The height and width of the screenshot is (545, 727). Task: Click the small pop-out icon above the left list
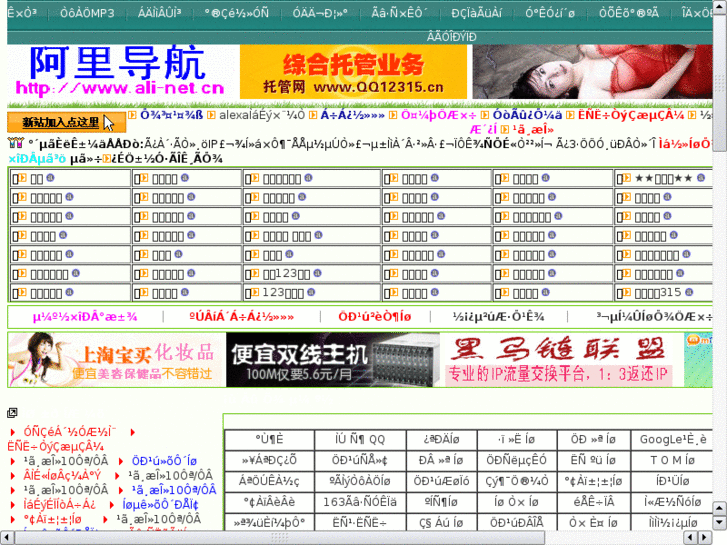(x=12, y=412)
